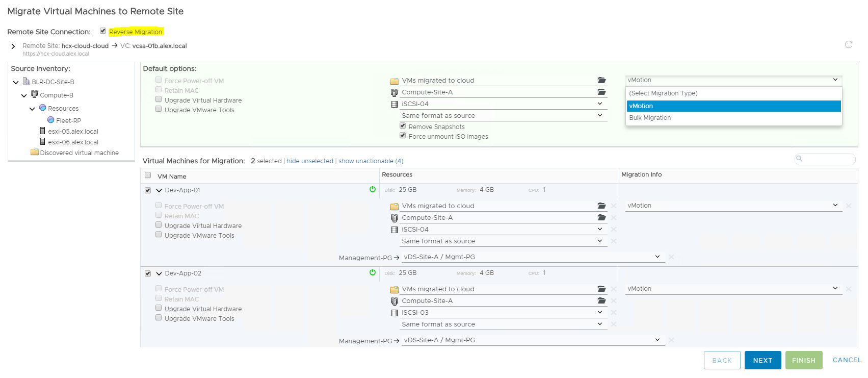Open folder browser for Dev-App-01 destination folder
Image resolution: width=868 pixels, height=378 pixels.
click(601, 206)
